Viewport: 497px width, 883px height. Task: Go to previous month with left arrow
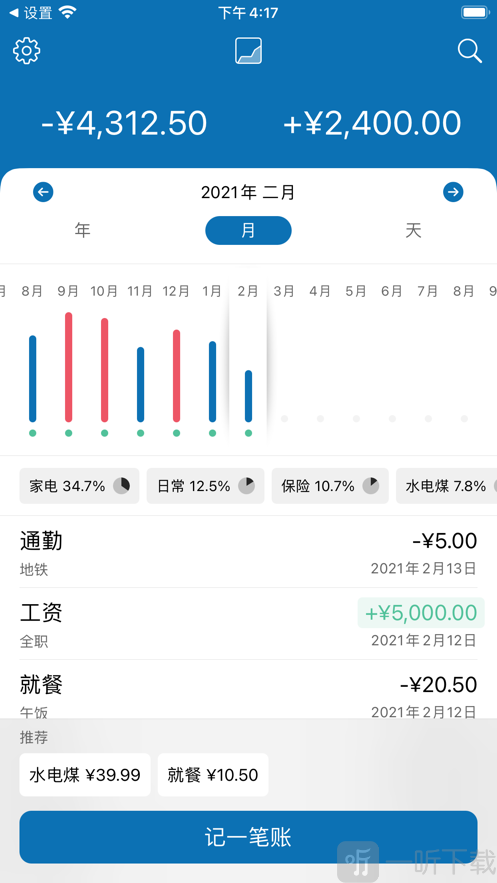point(43,192)
